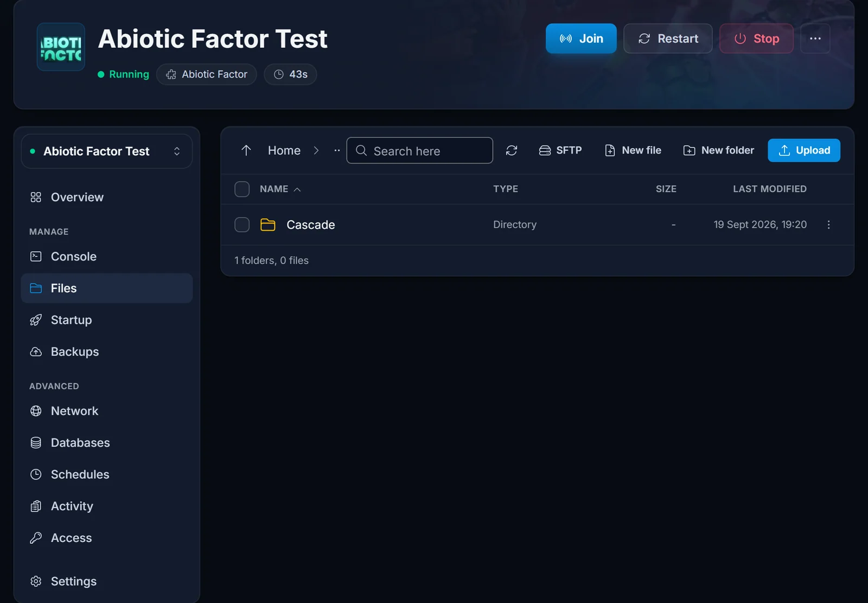This screenshot has width=868, height=603.
Task: Create a new file
Action: coord(633,150)
